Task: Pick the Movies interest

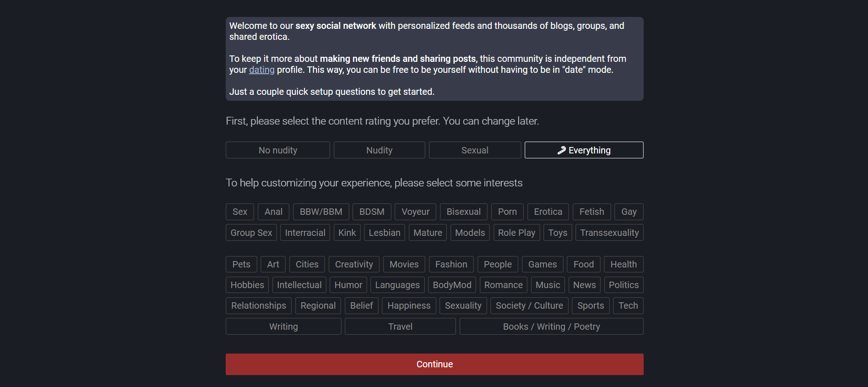Action: pos(404,264)
